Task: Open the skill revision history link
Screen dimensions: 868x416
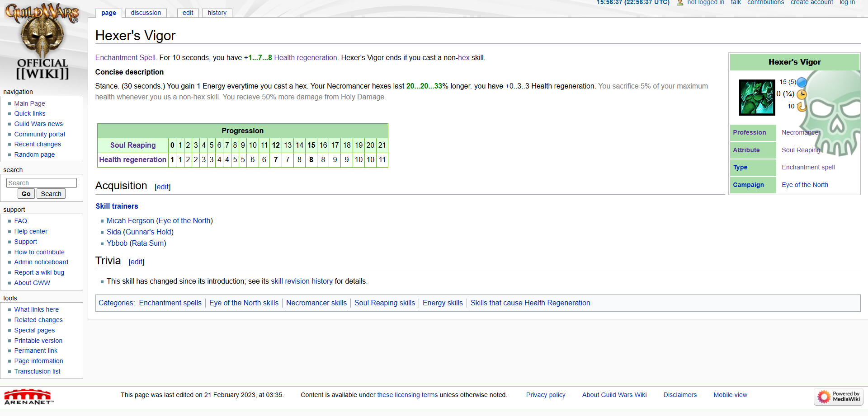Action: (302, 281)
